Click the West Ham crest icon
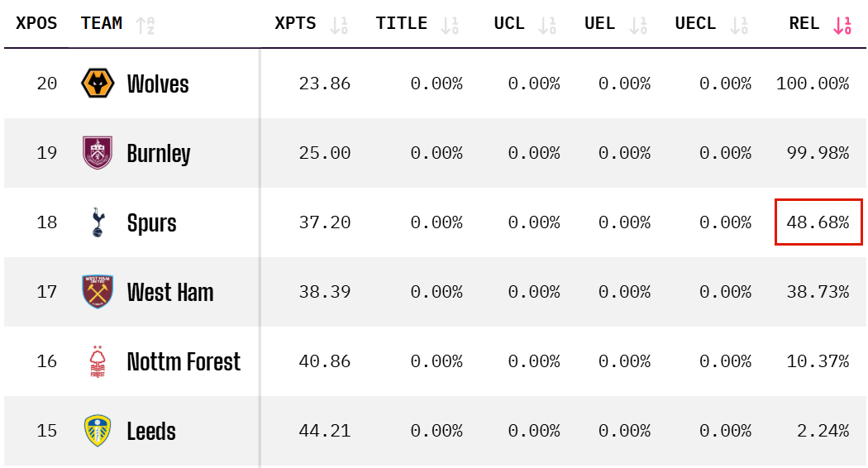868x468 pixels. 98,292
